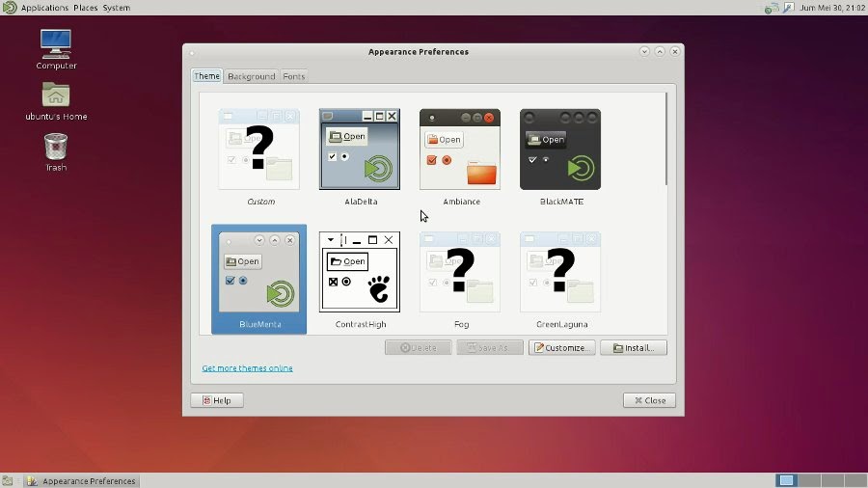Image resolution: width=868 pixels, height=488 pixels.
Task: Close window using titlebar X button
Action: coord(675,51)
